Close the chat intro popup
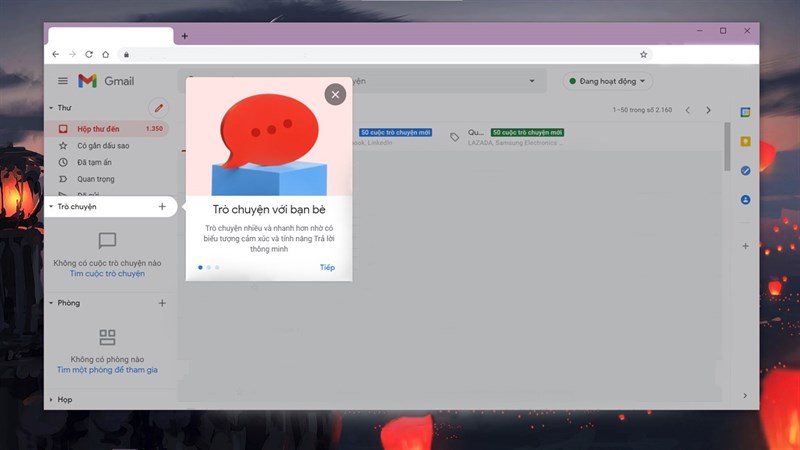The height and width of the screenshot is (450, 800). point(335,94)
